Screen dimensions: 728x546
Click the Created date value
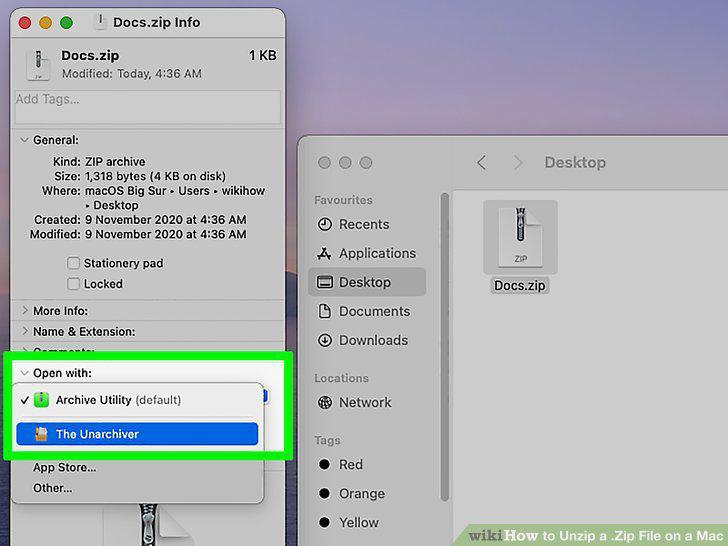point(166,220)
